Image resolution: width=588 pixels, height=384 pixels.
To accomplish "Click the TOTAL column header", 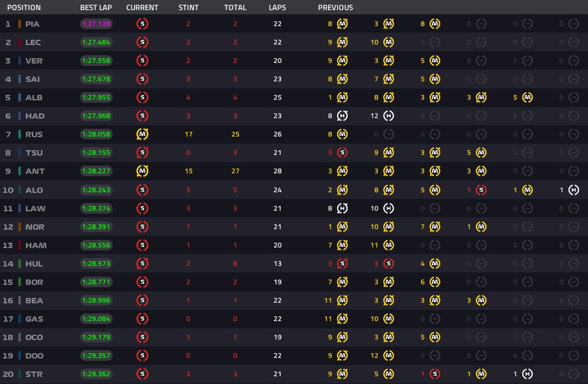I will 235,8.
